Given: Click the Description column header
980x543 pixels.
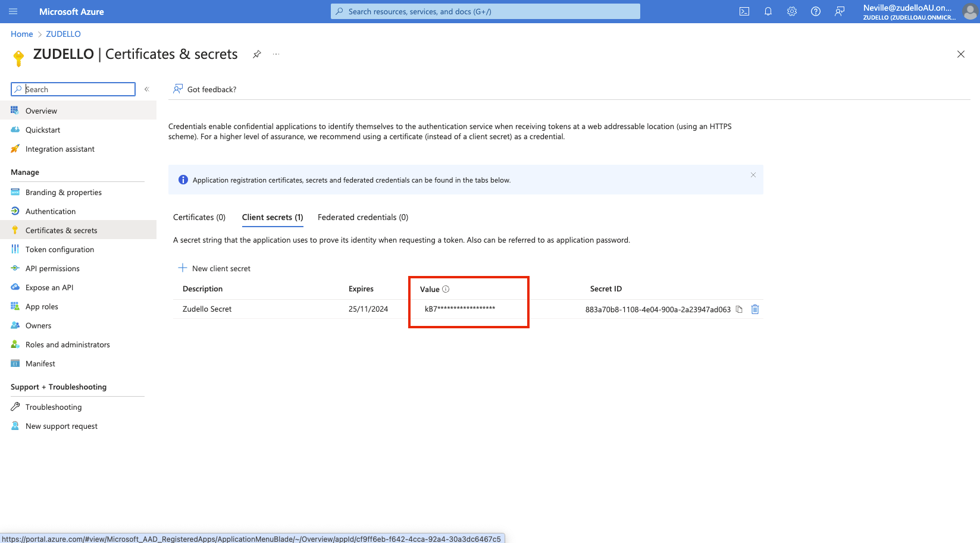Looking at the screenshot, I should (203, 288).
